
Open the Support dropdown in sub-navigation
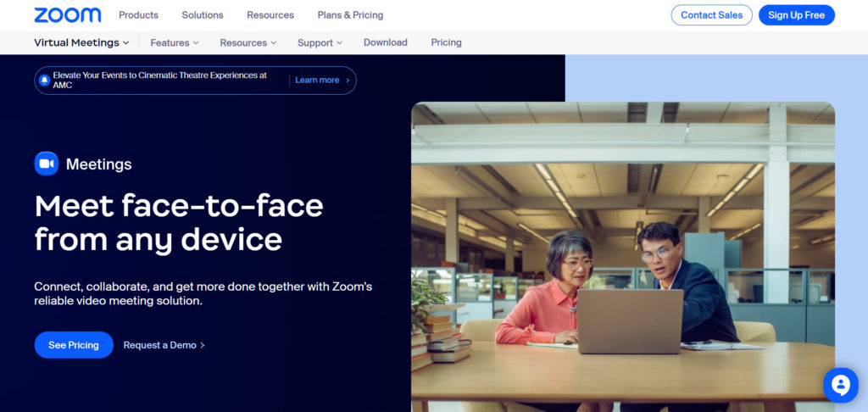click(320, 42)
